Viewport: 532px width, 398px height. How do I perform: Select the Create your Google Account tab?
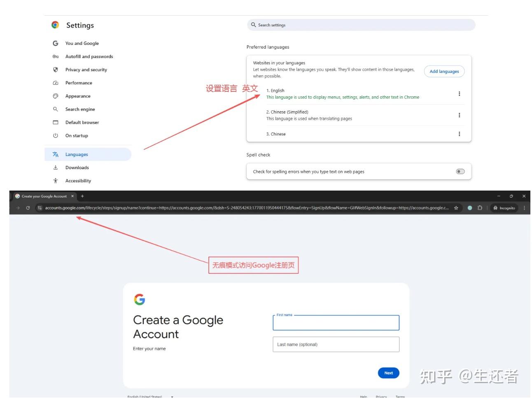point(44,196)
